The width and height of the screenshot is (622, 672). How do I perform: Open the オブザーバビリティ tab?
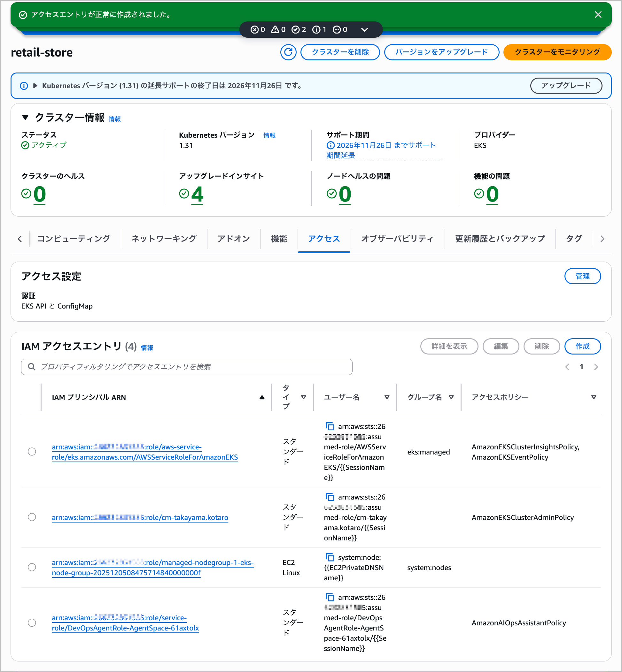pos(397,239)
